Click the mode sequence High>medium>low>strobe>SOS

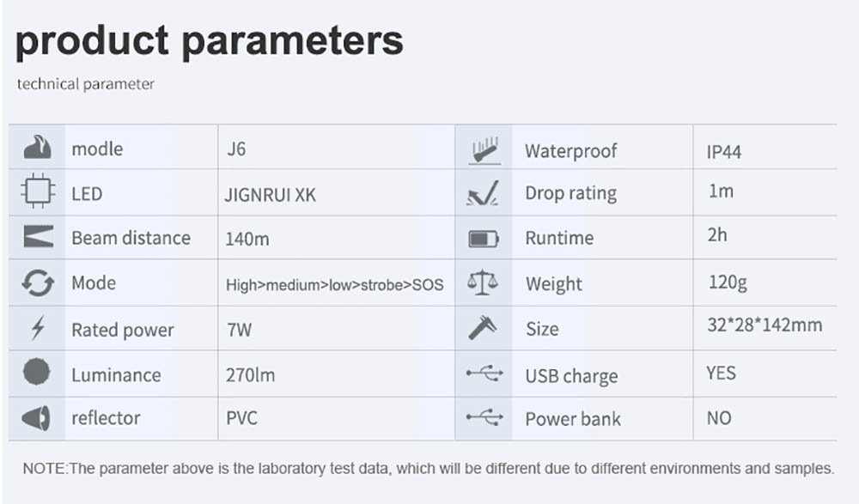[x=335, y=284]
